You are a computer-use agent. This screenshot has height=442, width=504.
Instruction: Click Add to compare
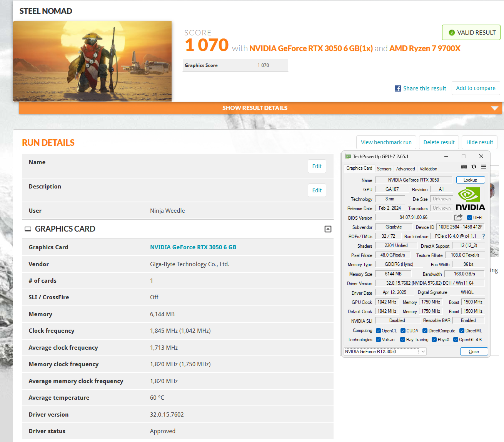click(476, 88)
